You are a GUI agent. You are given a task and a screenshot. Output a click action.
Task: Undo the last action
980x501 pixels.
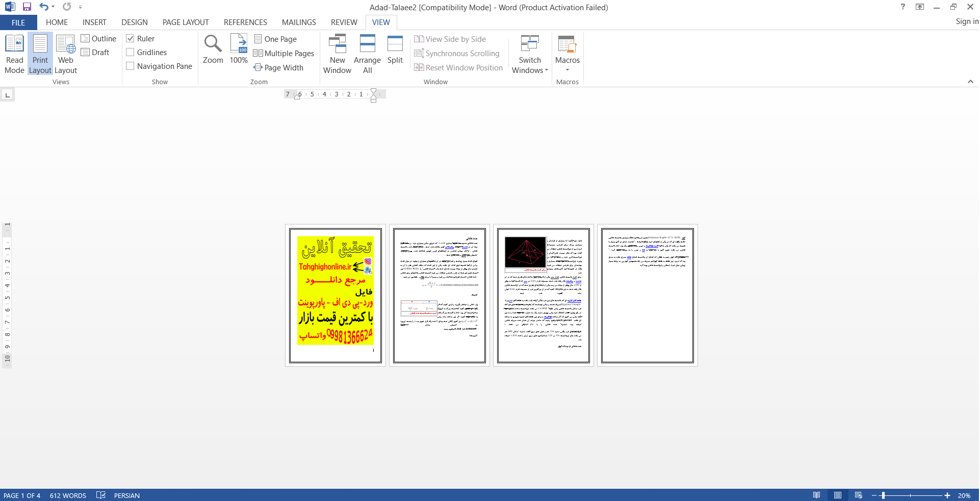(44, 7)
